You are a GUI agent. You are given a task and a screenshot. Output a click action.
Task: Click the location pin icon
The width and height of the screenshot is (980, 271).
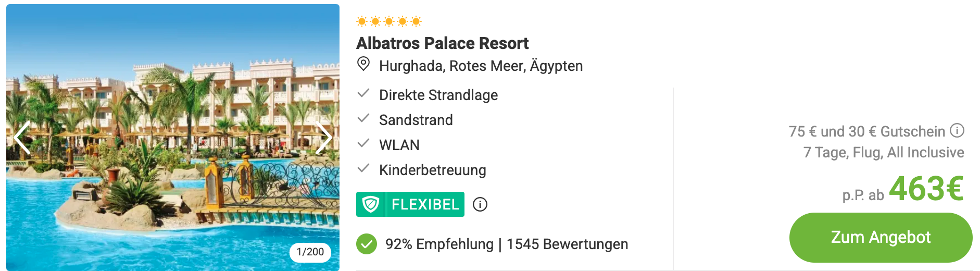coord(363,65)
